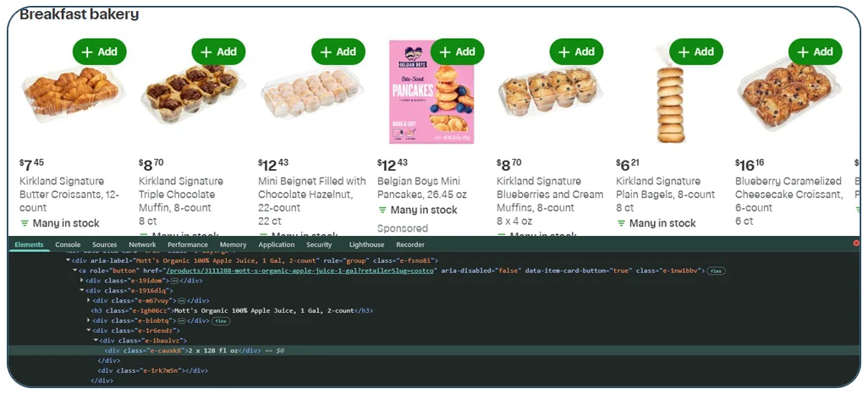
Task: Open the Sources tab
Action: coord(105,244)
